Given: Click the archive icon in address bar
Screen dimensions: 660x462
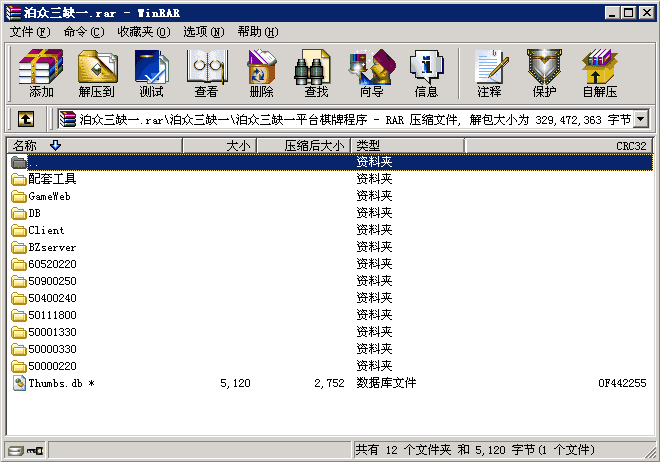Looking at the screenshot, I should coord(67,119).
